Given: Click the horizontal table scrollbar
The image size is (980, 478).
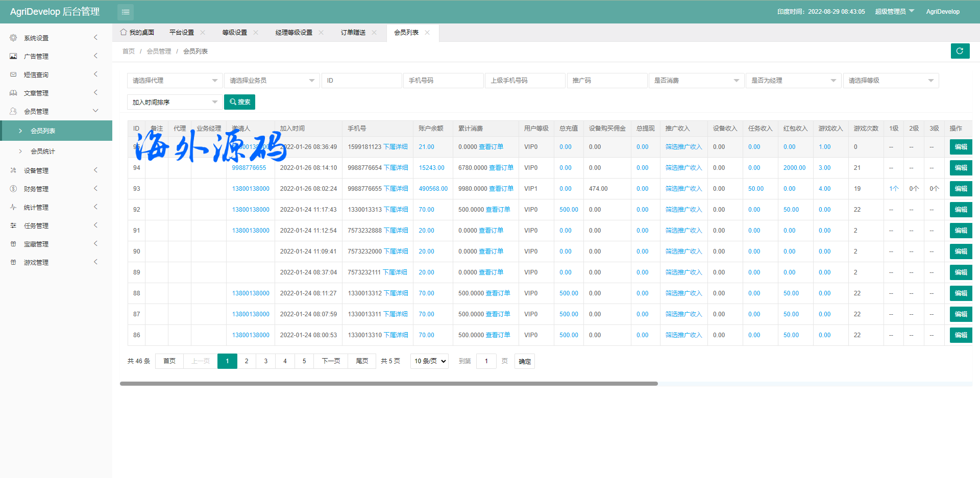Looking at the screenshot, I should [388, 384].
